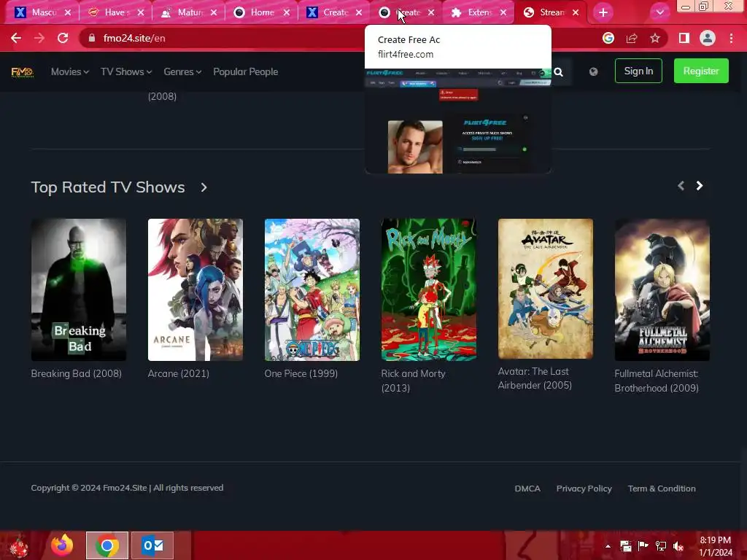This screenshot has width=747, height=560.
Task: Open Breaking Bad (2008) title link
Action: (x=76, y=374)
